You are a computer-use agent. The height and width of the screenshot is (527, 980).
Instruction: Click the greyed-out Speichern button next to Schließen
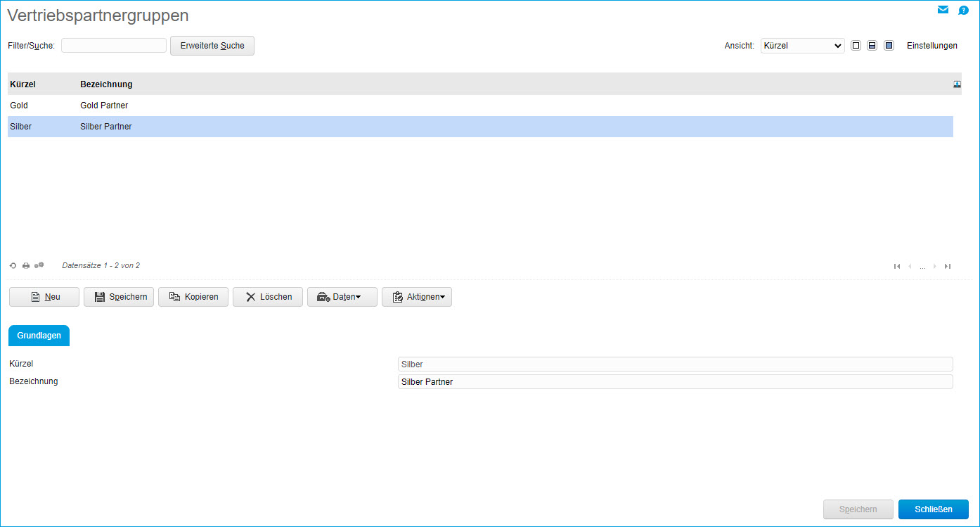point(858,509)
